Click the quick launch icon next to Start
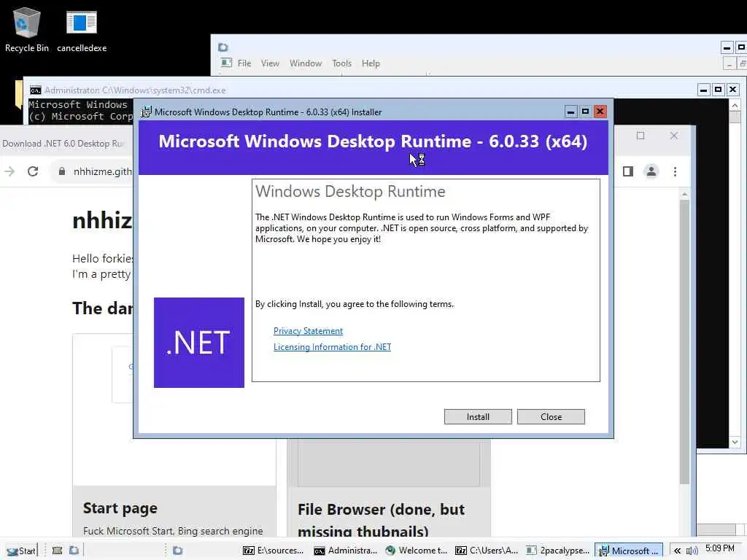 click(x=57, y=551)
